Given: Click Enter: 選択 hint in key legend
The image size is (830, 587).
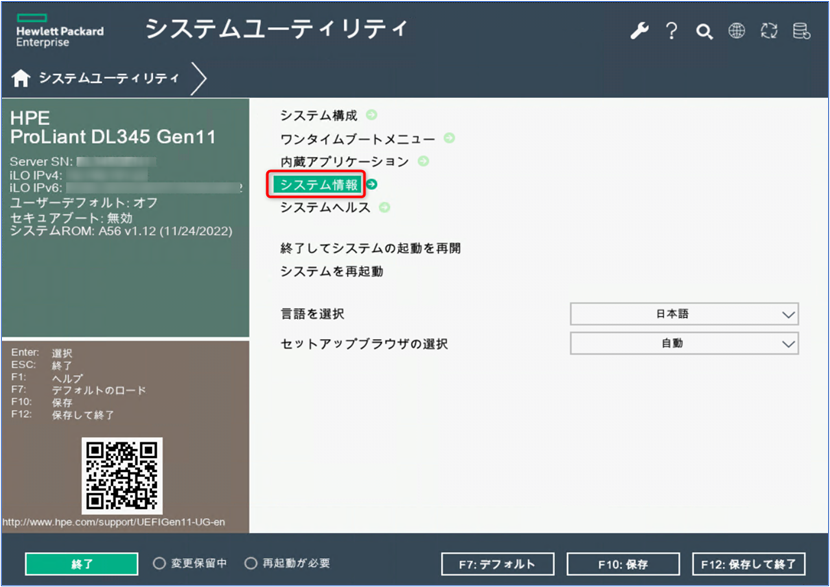Looking at the screenshot, I should (x=42, y=353).
